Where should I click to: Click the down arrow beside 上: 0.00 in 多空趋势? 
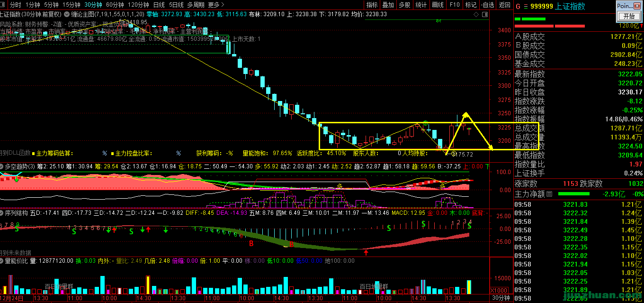click(488, 166)
